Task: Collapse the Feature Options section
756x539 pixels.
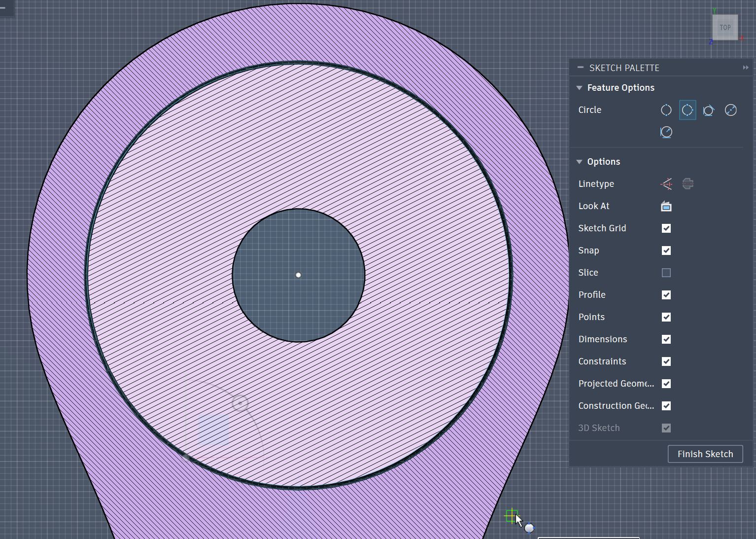Action: [579, 87]
